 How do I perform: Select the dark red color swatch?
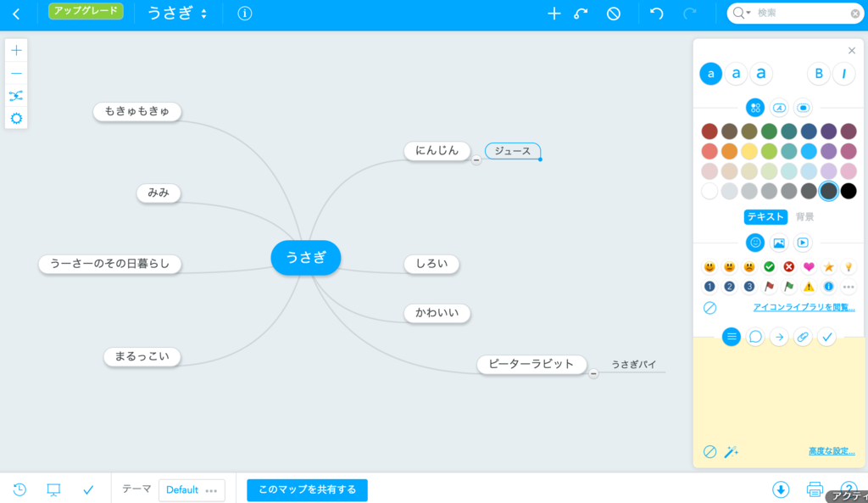tap(709, 131)
